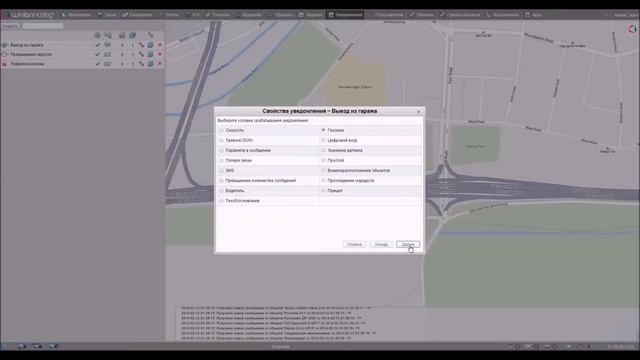Image resolution: width=640 pixels, height=360 pixels.
Task: Copy the Превышение скорости notification
Action: click(151, 54)
